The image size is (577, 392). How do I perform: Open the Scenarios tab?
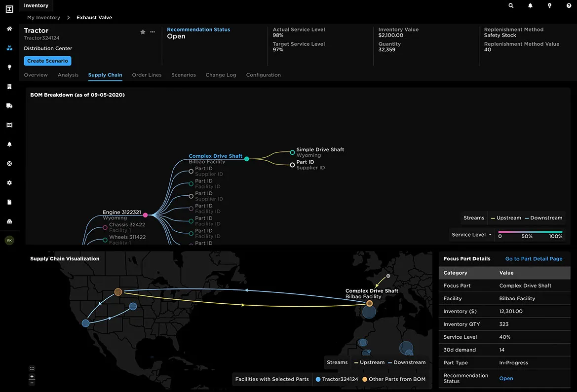(x=184, y=75)
